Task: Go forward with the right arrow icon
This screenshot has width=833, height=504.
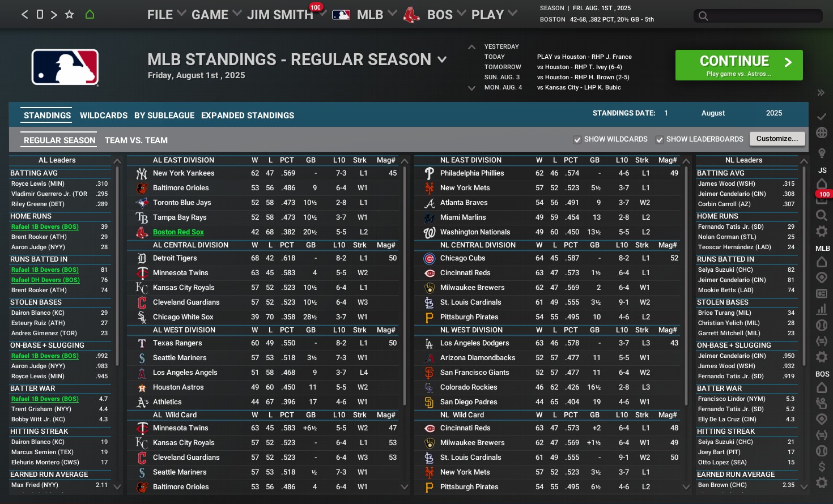Action: 54,15
